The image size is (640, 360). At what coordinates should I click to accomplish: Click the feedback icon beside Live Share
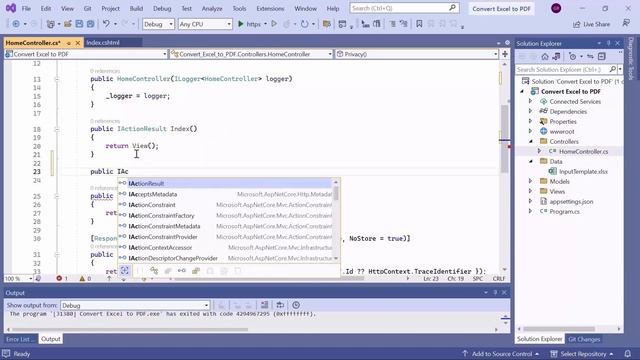[626, 24]
